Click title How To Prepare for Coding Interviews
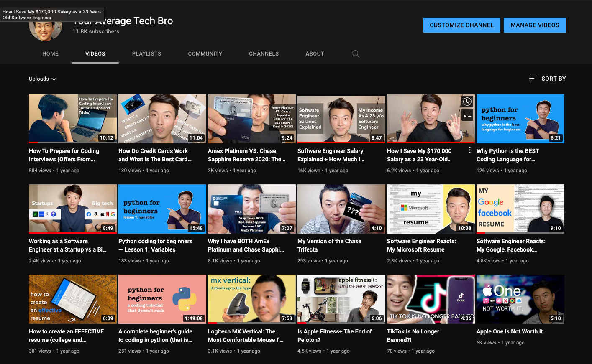Screen dimensions: 592x364 coord(64,155)
